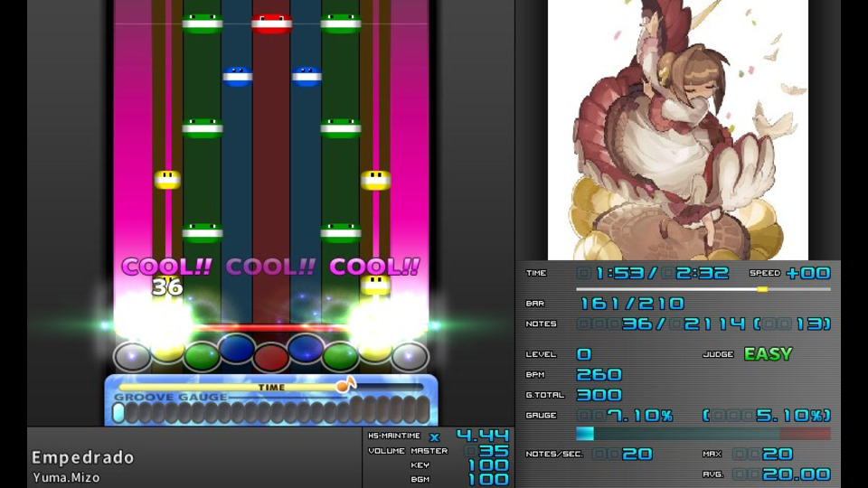
Task: Click the KEY volume 100 value
Action: (489, 465)
